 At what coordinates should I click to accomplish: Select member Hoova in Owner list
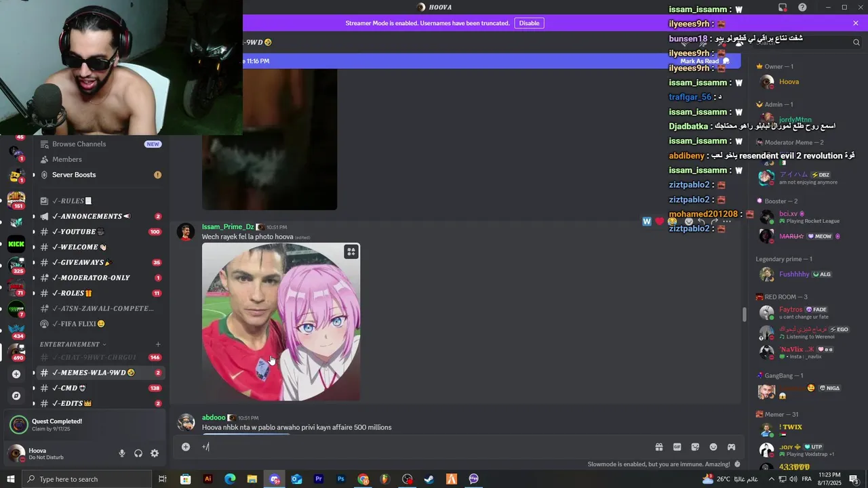coord(789,81)
